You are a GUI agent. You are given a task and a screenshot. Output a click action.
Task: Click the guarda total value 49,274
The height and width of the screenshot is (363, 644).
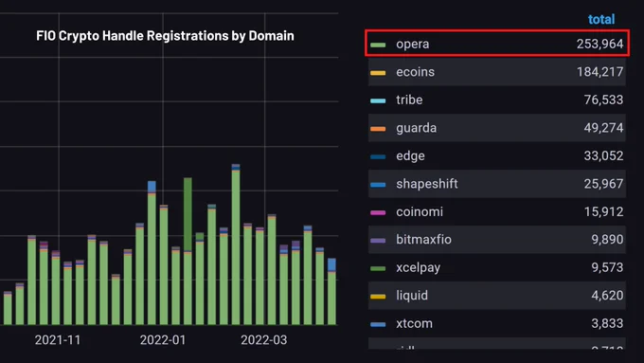click(603, 128)
